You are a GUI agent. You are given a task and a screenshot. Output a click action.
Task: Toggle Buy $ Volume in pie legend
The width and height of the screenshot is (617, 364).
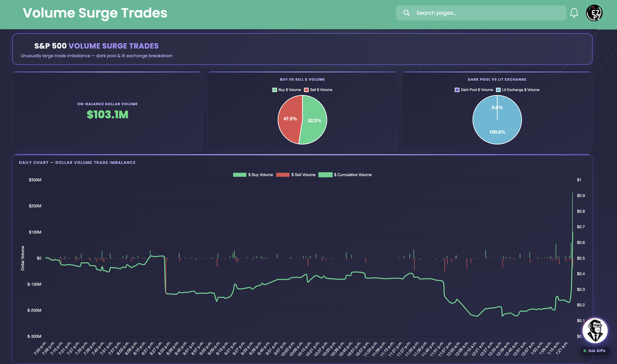click(286, 90)
